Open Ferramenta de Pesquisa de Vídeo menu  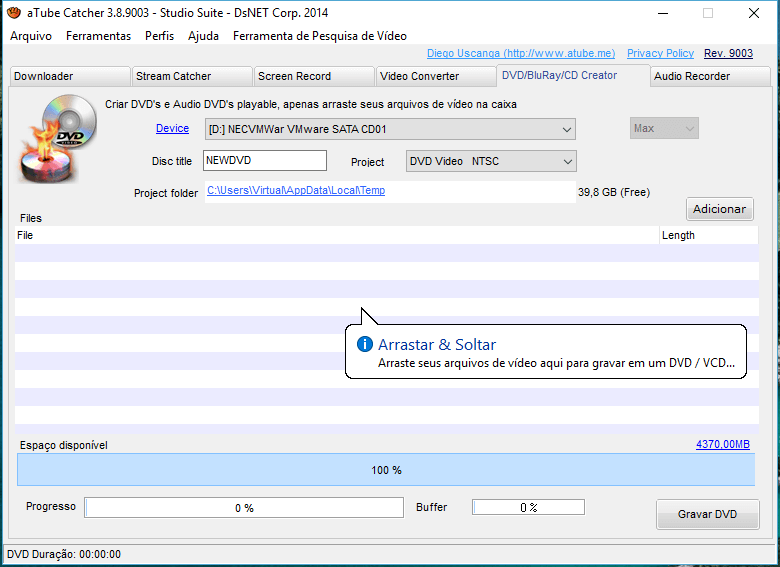click(x=320, y=36)
